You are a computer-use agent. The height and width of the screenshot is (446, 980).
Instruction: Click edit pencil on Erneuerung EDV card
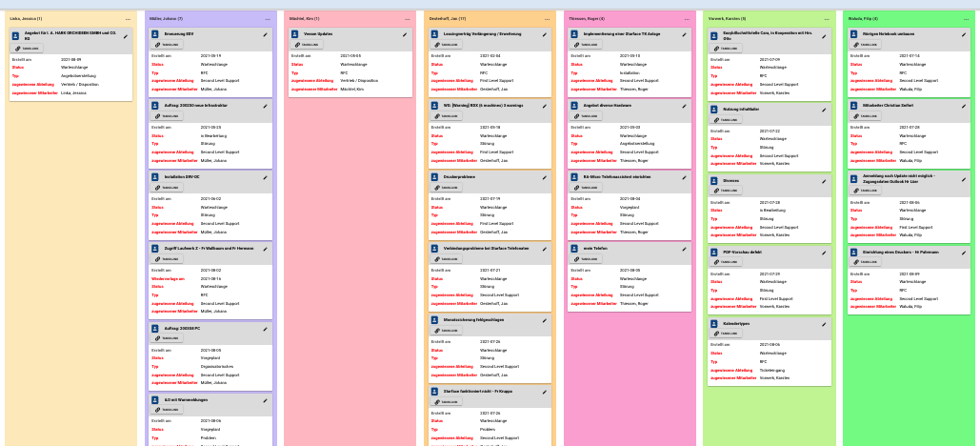265,34
